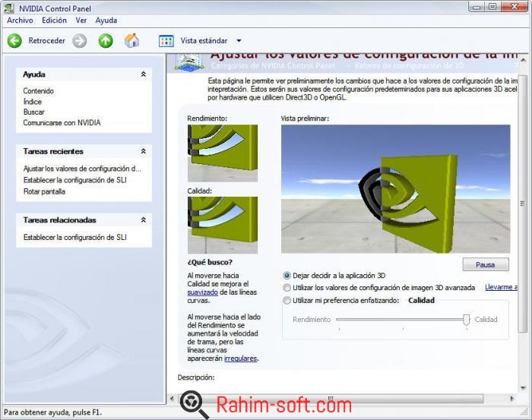The height and width of the screenshot is (420, 532).
Task: Click the vertical scrollbar thumb
Action: pyautogui.click(x=523, y=204)
